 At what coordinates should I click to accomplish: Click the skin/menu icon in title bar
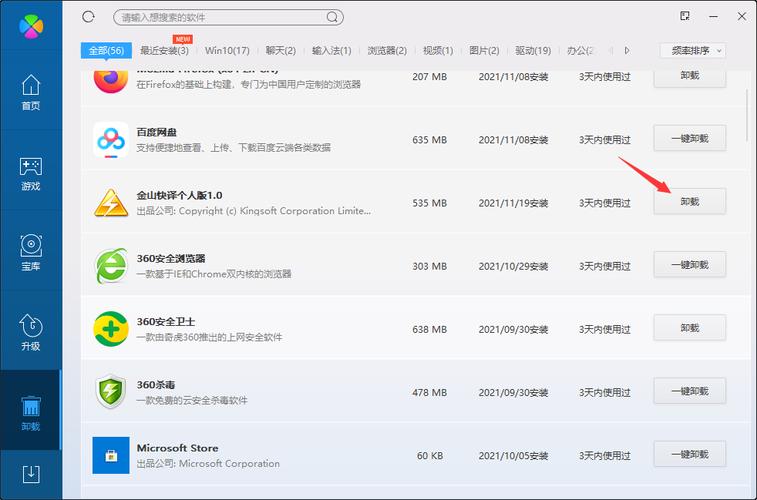coord(685,16)
